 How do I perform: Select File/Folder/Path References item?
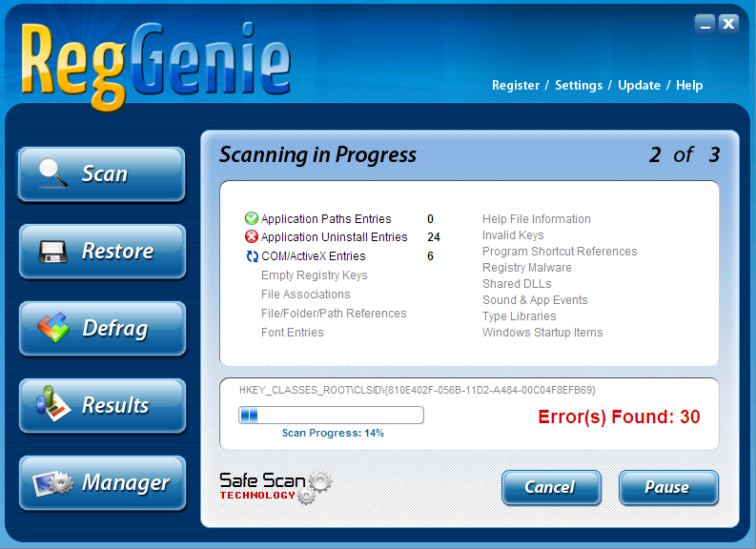334,314
